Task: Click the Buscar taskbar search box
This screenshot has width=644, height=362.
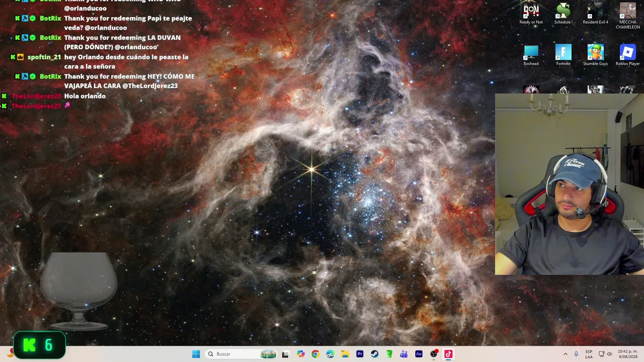Action: tap(242, 354)
